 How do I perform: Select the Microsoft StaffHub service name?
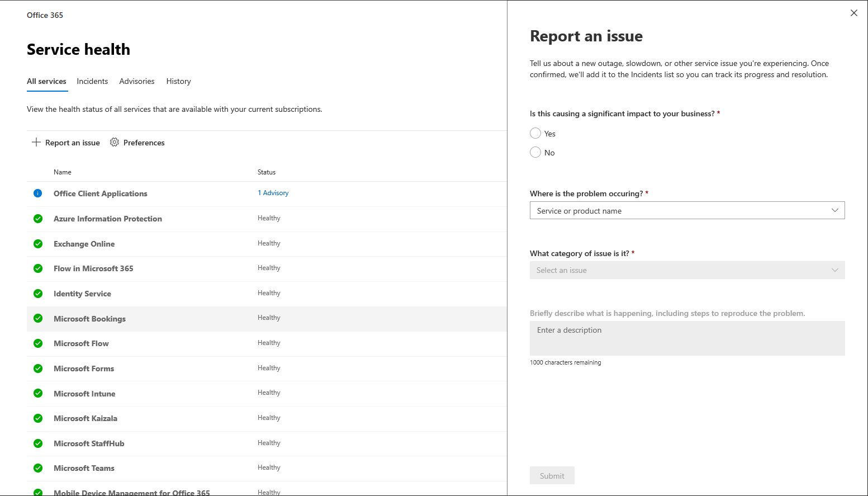click(89, 443)
